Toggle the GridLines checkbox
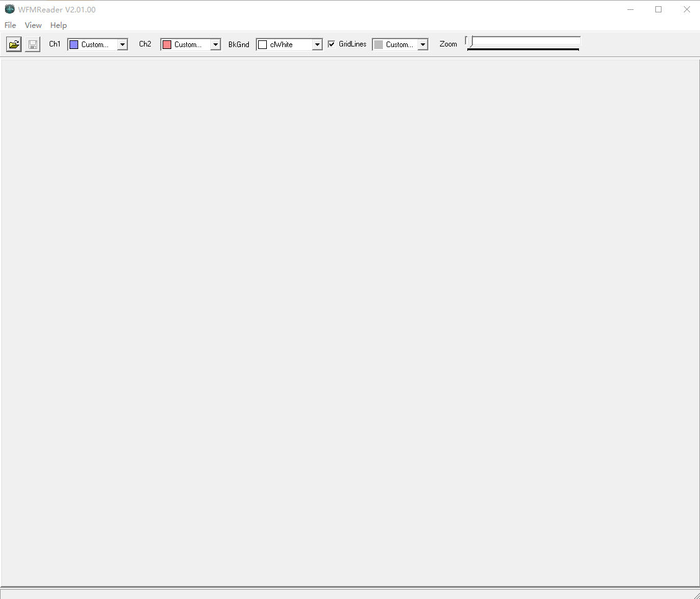Viewport: 700px width, 599px height. pos(332,43)
